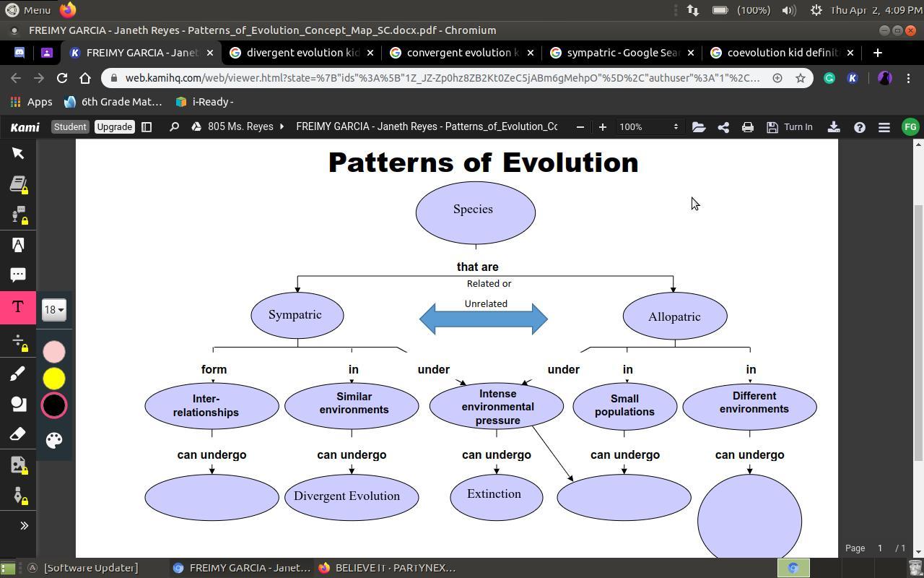Choose the Comment tool in left toolbar
The image size is (924, 578).
pyautogui.click(x=18, y=275)
